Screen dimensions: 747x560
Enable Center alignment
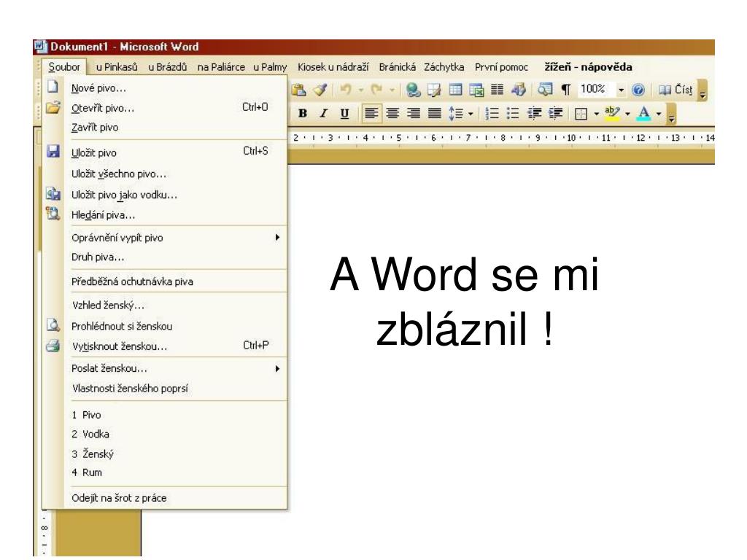pyautogui.click(x=392, y=113)
